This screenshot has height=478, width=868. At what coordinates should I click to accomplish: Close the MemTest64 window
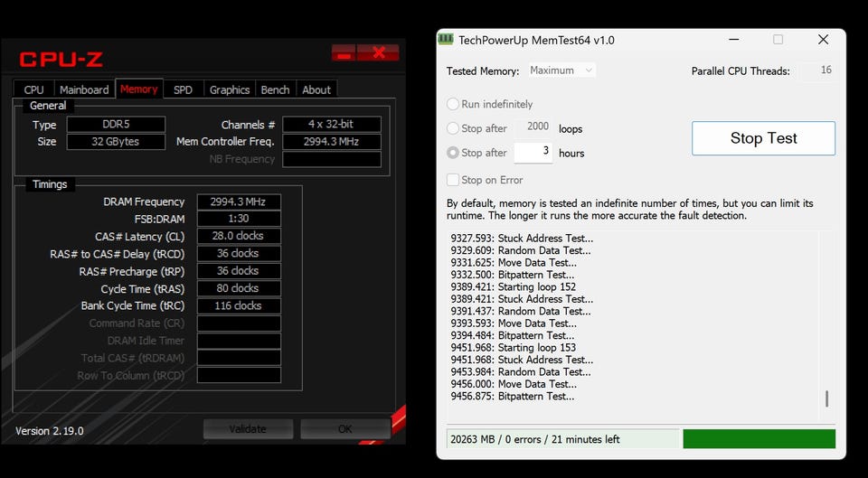click(823, 40)
